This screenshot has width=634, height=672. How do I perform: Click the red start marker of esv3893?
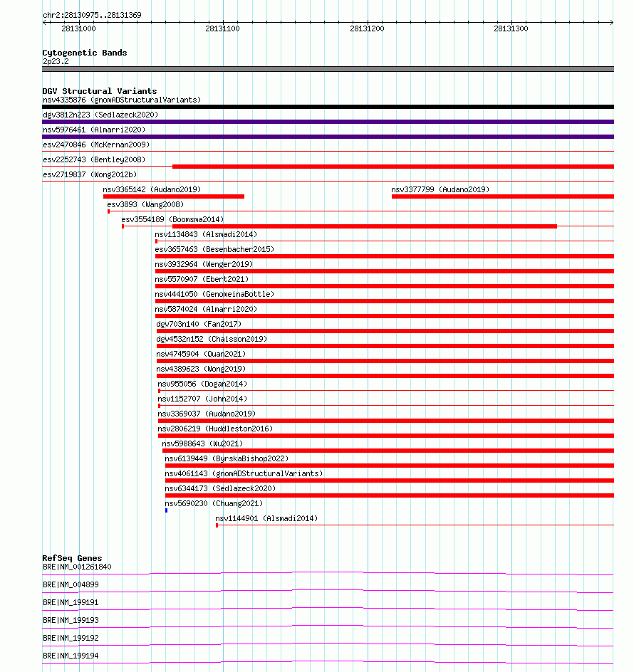(x=108, y=211)
